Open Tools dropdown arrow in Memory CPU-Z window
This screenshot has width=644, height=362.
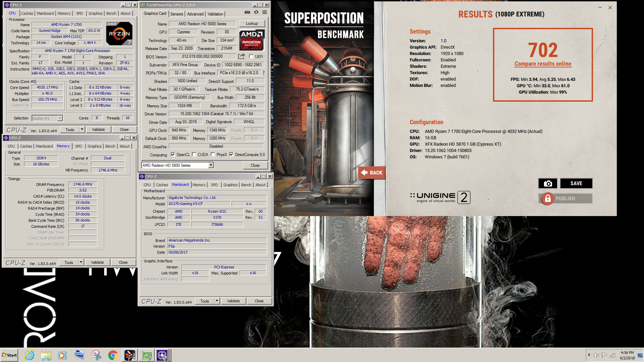[x=81, y=262]
